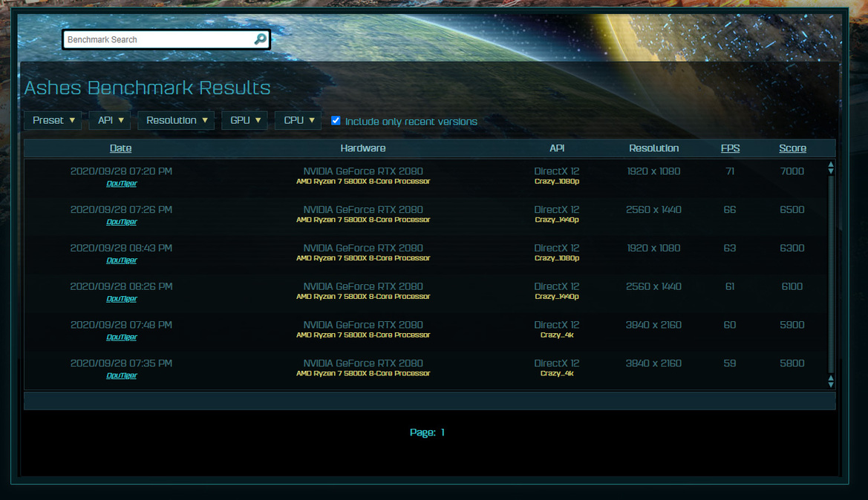Click NVIDIA GeForce RTX 2080 in 07:20 PM row
Screen dimensions: 868x500
[363, 171]
